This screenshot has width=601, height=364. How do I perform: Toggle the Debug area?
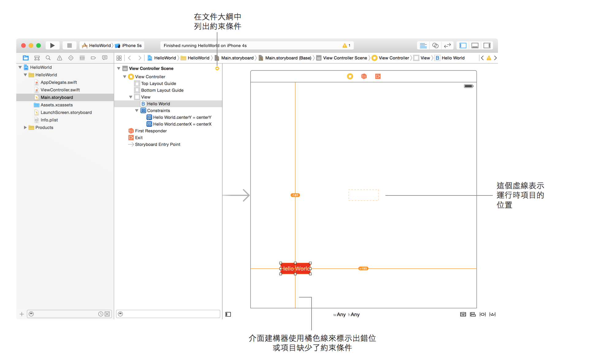475,45
